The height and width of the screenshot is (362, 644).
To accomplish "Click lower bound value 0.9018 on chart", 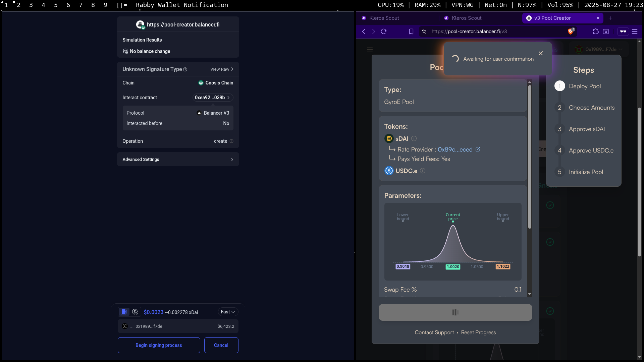I will [x=403, y=266].
